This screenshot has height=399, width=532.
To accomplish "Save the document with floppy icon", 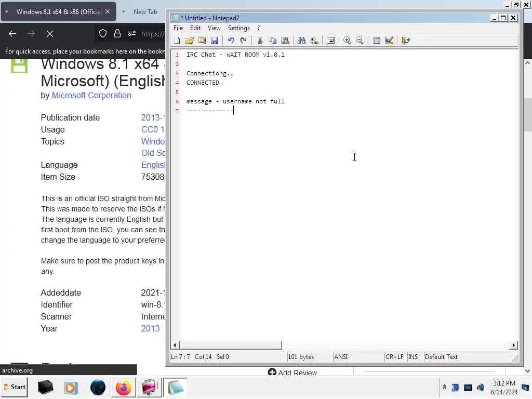I will pyautogui.click(x=215, y=41).
